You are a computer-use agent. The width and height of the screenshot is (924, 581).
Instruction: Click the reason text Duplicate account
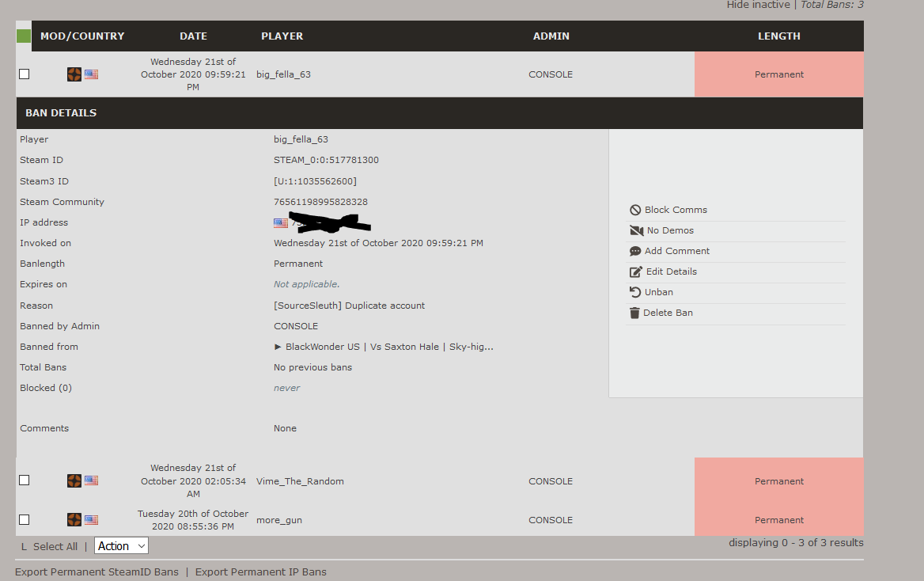pyautogui.click(x=384, y=306)
